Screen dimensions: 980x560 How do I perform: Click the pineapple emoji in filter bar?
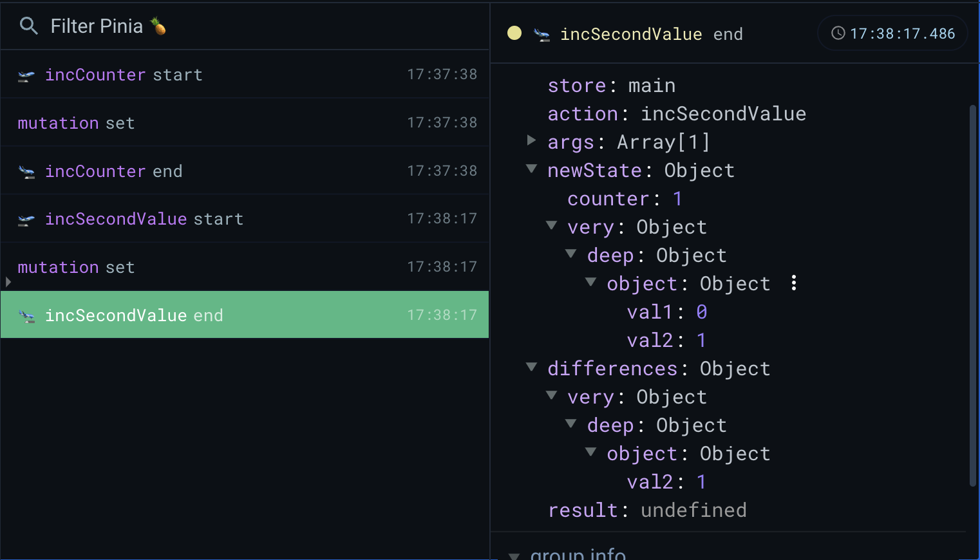click(158, 26)
